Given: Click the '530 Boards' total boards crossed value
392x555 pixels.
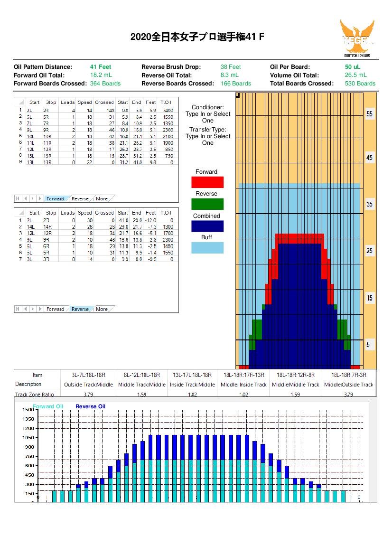Looking at the screenshot, I should 360,84.
